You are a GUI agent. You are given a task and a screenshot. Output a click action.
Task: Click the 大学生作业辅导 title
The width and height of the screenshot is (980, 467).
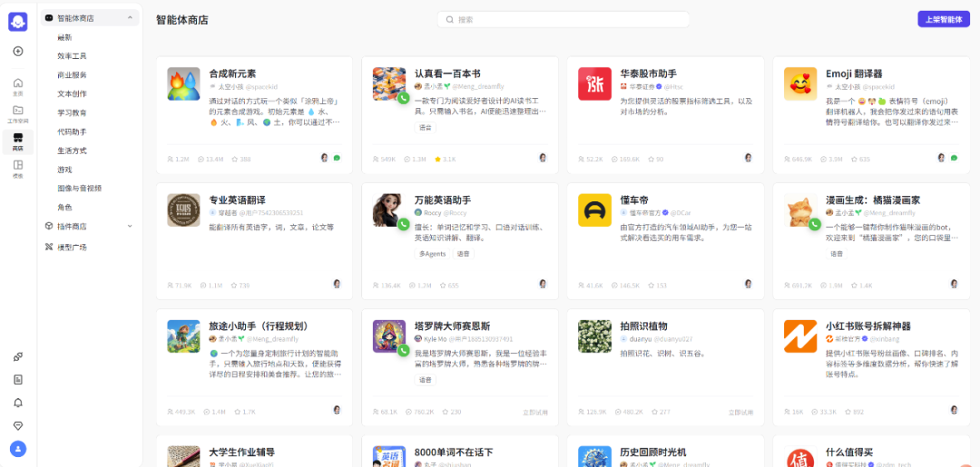(x=242, y=452)
